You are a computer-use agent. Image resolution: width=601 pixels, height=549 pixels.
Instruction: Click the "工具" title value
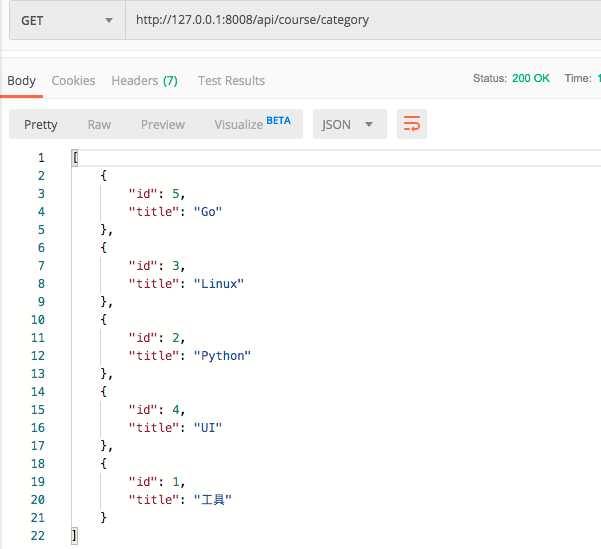(216, 499)
